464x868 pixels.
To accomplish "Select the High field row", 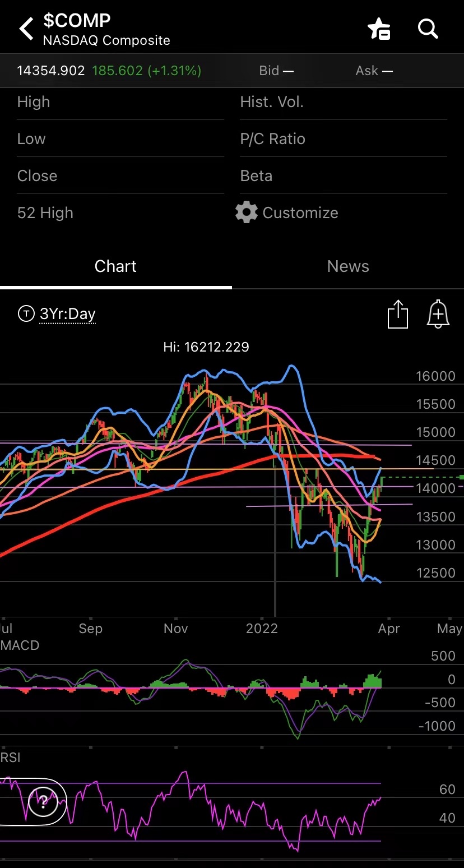I will tap(120, 102).
